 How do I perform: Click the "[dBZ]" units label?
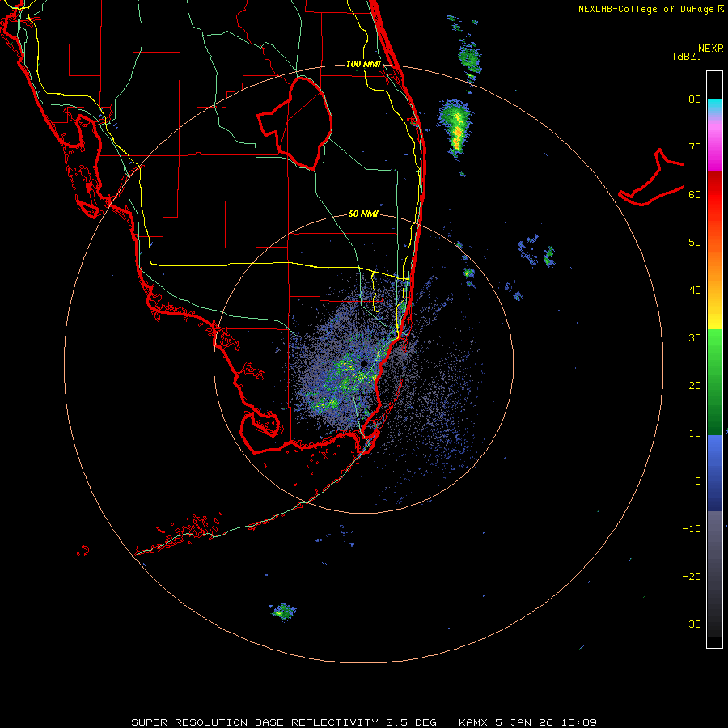click(687, 56)
